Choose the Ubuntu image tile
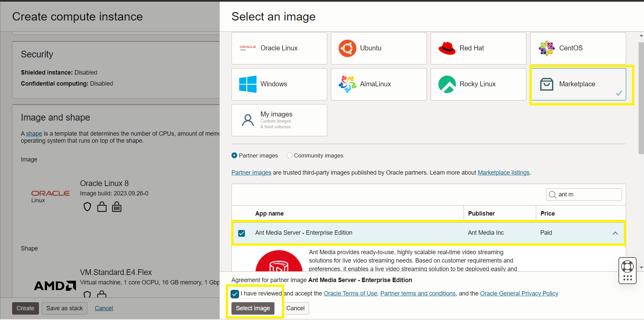The height and width of the screenshot is (320, 644). coord(379,48)
